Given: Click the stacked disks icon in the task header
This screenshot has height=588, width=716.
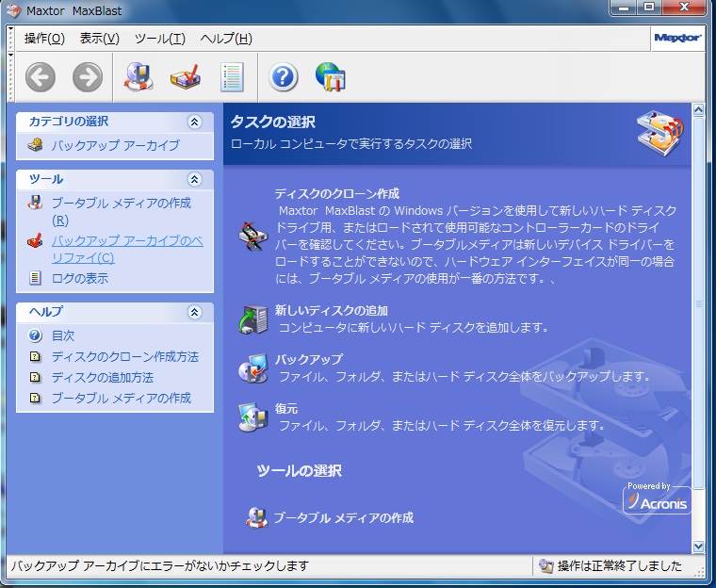Looking at the screenshot, I should (660, 133).
